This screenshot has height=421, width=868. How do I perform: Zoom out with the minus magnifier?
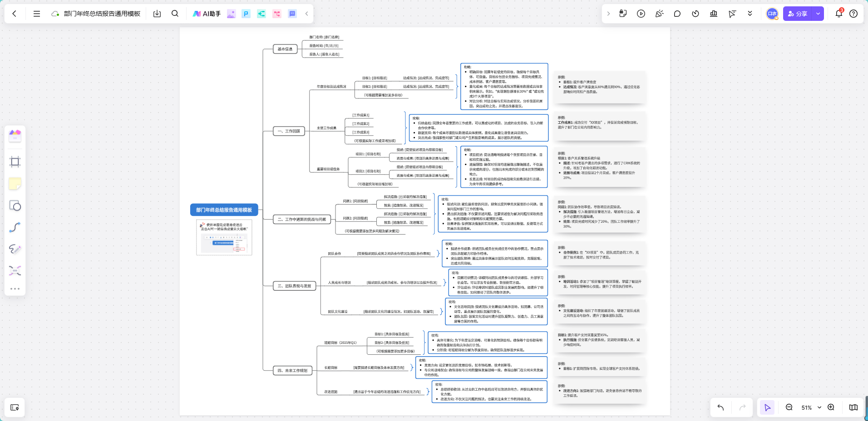point(789,407)
